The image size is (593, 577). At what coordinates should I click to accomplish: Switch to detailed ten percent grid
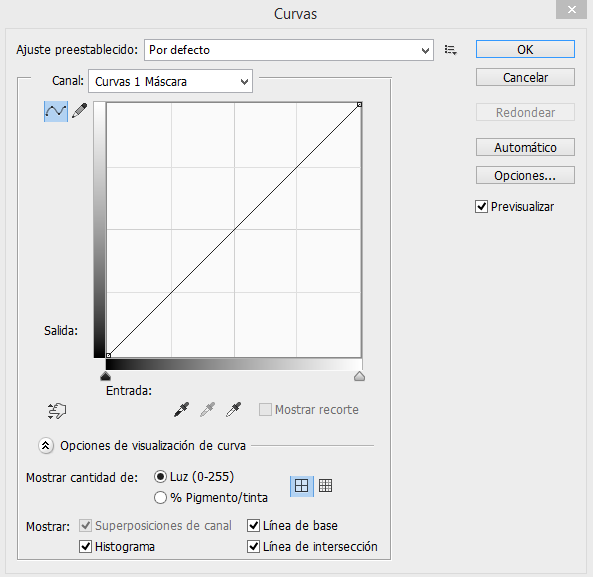pyautogui.click(x=325, y=485)
